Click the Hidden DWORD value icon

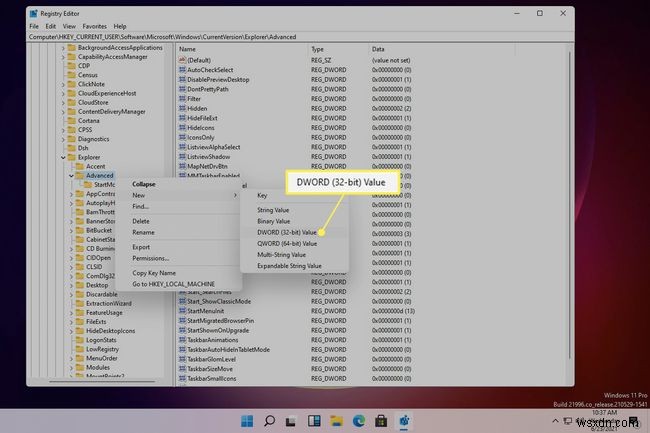pyautogui.click(x=182, y=108)
